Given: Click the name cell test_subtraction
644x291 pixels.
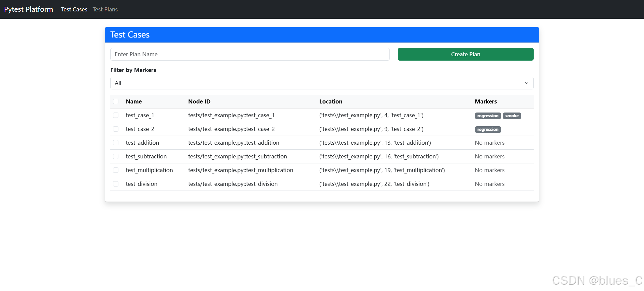Looking at the screenshot, I should click(x=146, y=156).
